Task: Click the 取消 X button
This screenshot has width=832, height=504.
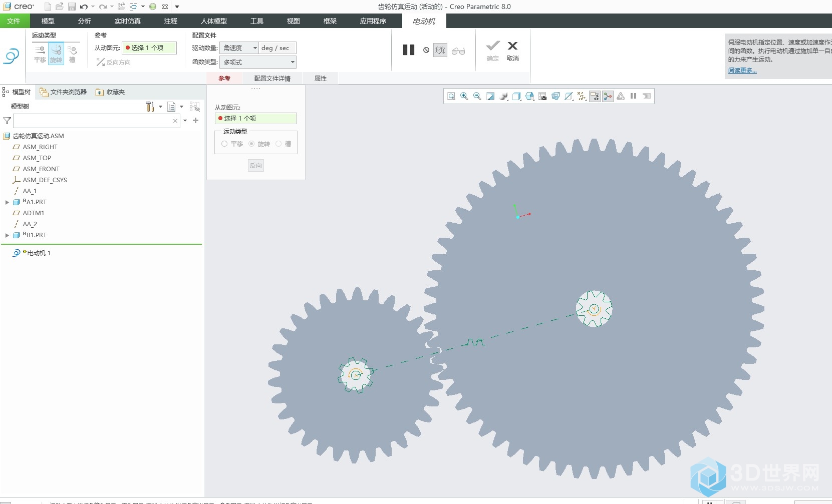Action: coord(512,51)
